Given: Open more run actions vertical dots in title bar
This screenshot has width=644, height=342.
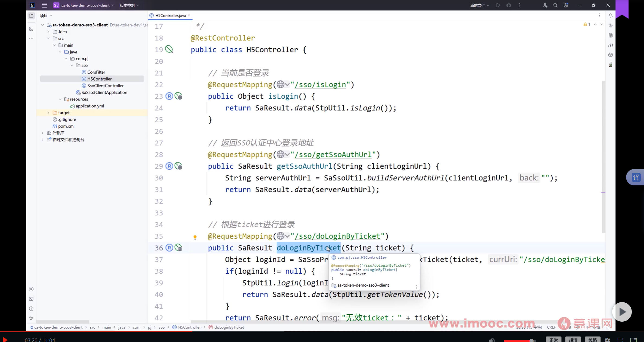Looking at the screenshot, I should [519, 5].
